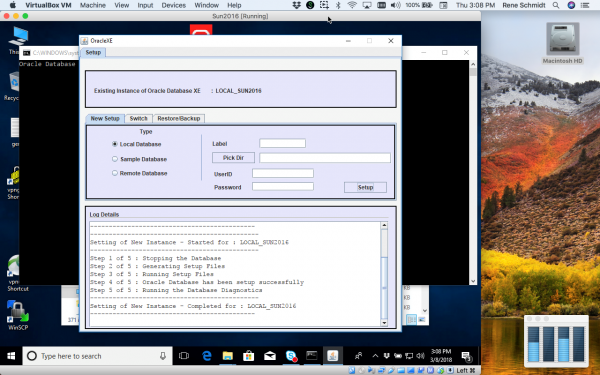Open the Wi-Fi menu in the menu bar
This screenshot has width=600, height=375.
(352, 5)
